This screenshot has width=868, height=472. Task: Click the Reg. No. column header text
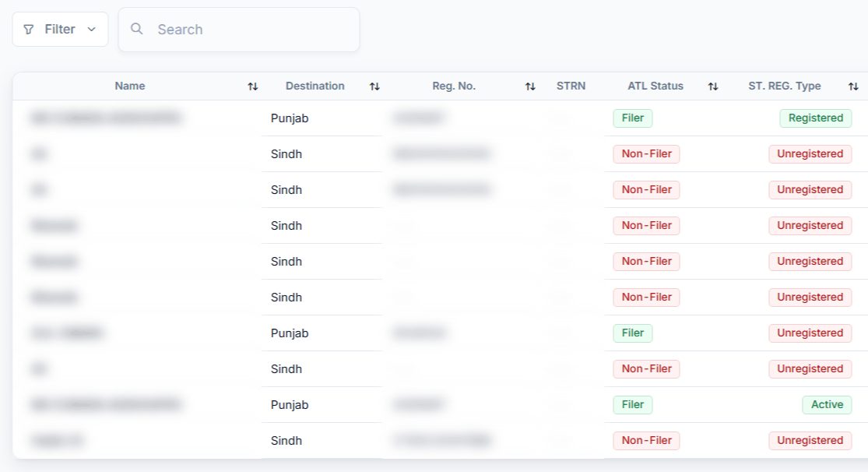tap(454, 86)
